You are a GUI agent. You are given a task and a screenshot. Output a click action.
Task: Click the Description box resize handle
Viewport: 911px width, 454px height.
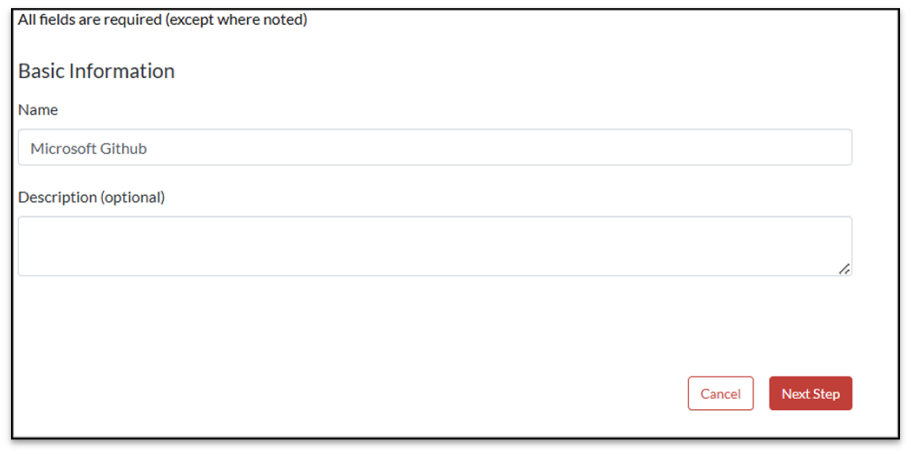tap(844, 268)
